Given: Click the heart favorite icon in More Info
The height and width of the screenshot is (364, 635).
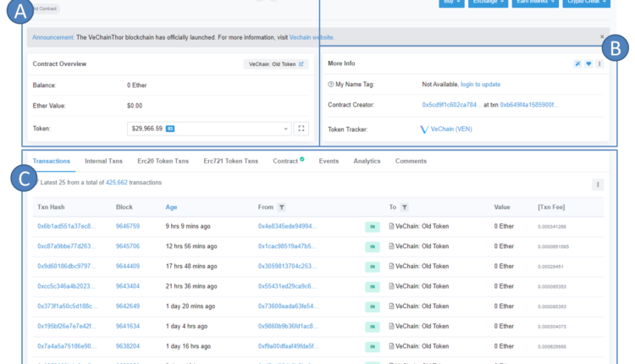Looking at the screenshot, I should [x=588, y=63].
